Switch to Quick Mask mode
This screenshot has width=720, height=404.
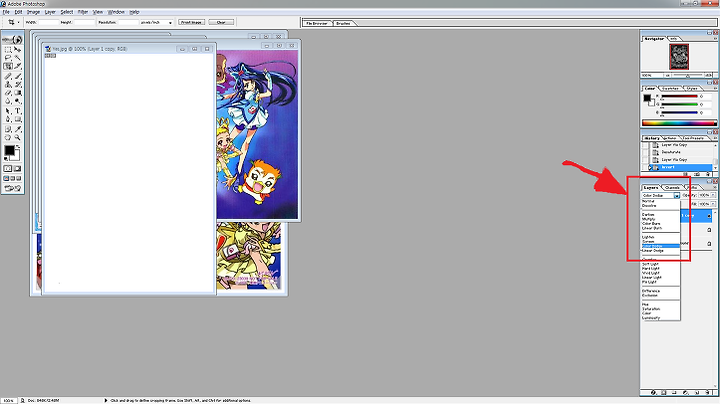click(x=17, y=168)
